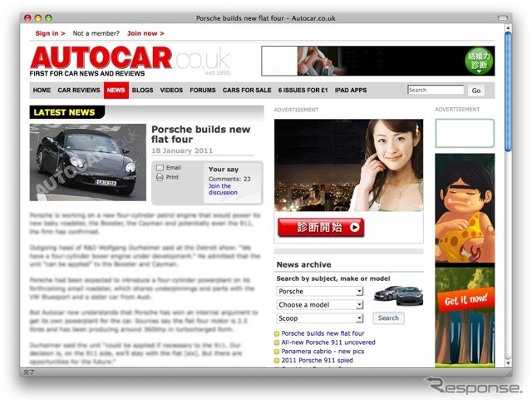Click the scrollbar up arrow

click(508, 27)
